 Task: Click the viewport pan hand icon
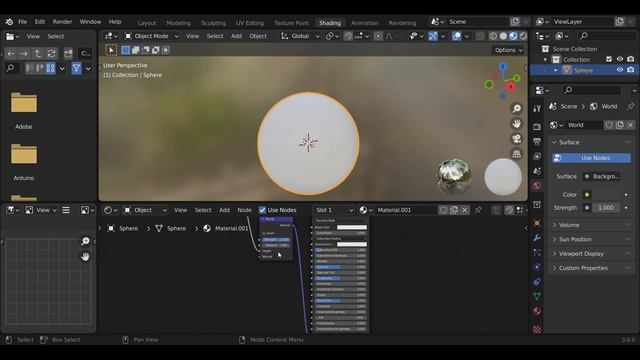tap(516, 123)
